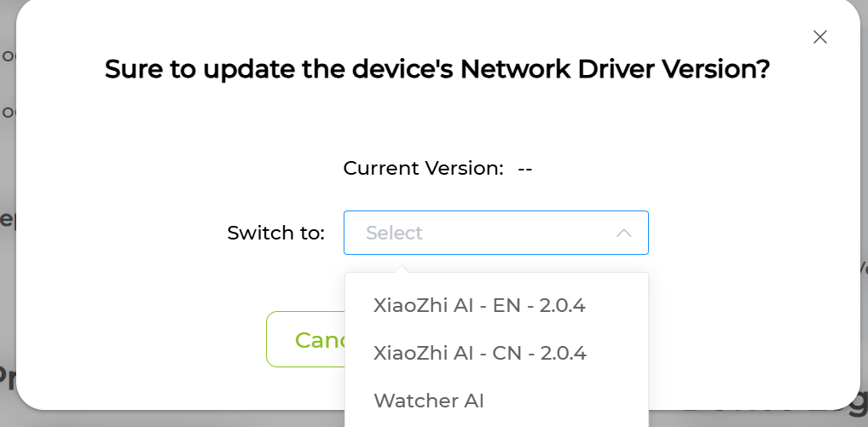Click the dimmed background left of the dialog
The image size is (868, 427).
(x=7, y=256)
